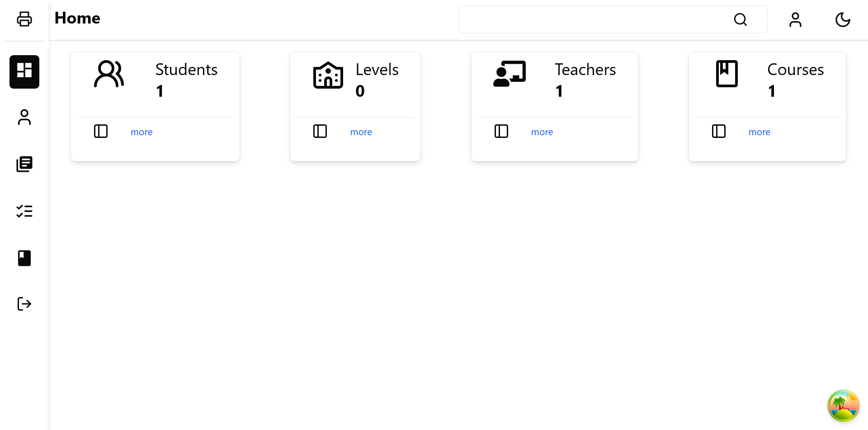Screen dimensions: 868x430
Task: Click the round island avatar thumbnail
Action: (x=843, y=406)
